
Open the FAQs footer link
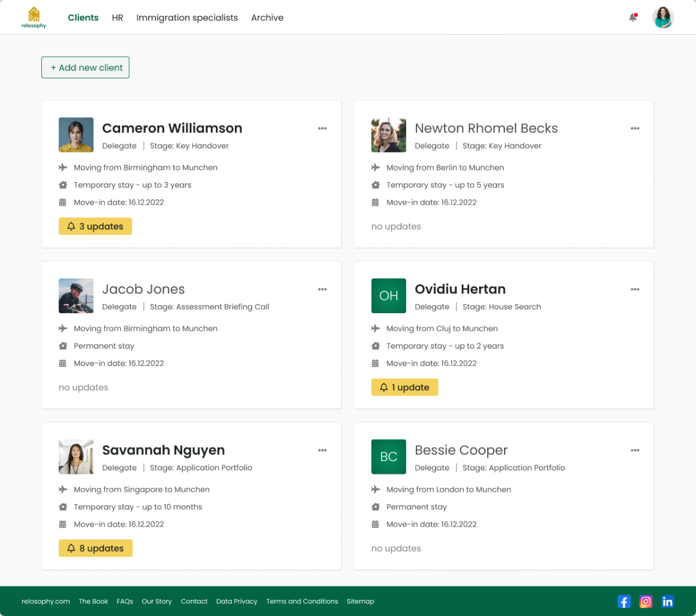pos(125,601)
